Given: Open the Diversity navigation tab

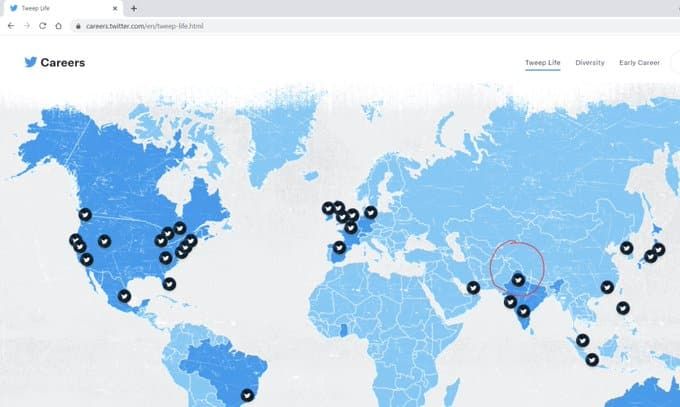Looking at the screenshot, I should (590, 63).
